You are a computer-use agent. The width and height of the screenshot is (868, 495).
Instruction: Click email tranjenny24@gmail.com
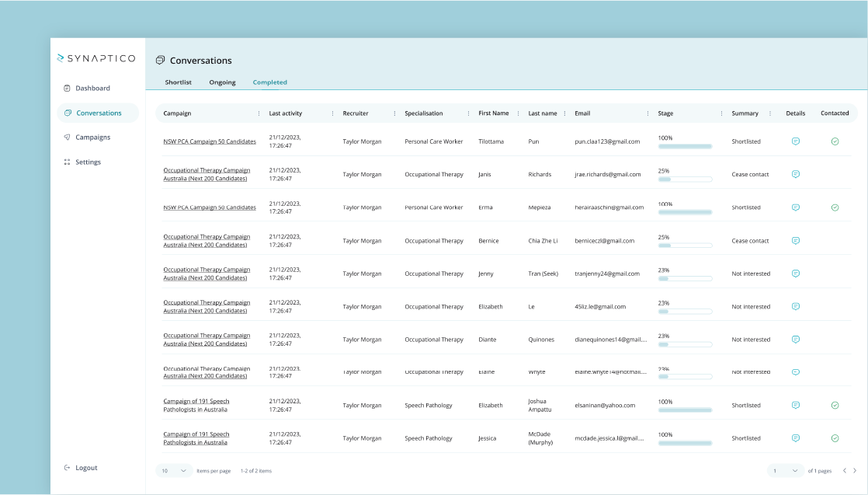(x=606, y=274)
